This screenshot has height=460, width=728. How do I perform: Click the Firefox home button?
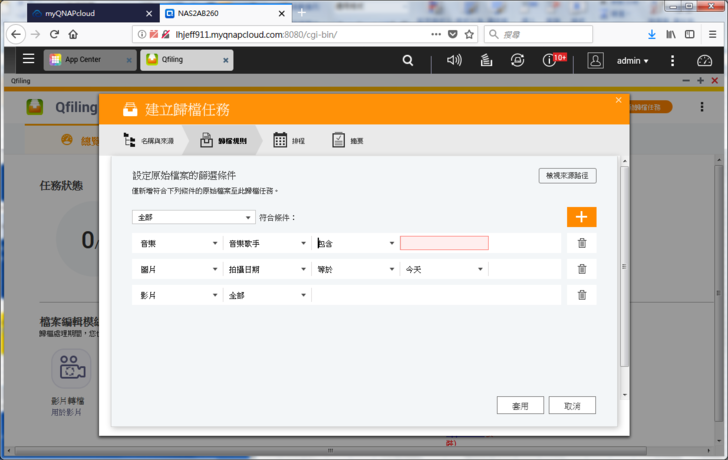click(74, 34)
